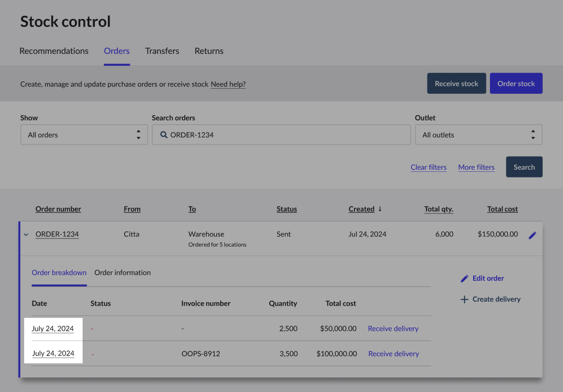
Task: Select the Order breakdown tab
Action: click(59, 272)
